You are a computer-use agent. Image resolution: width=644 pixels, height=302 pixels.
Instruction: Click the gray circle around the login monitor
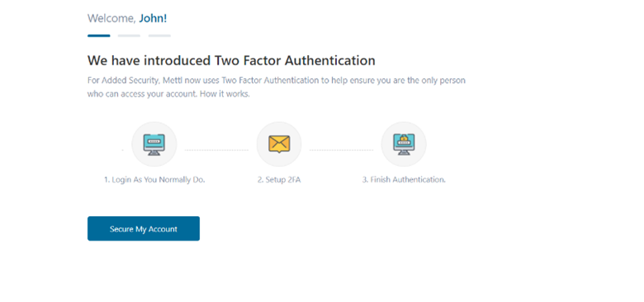154,144
